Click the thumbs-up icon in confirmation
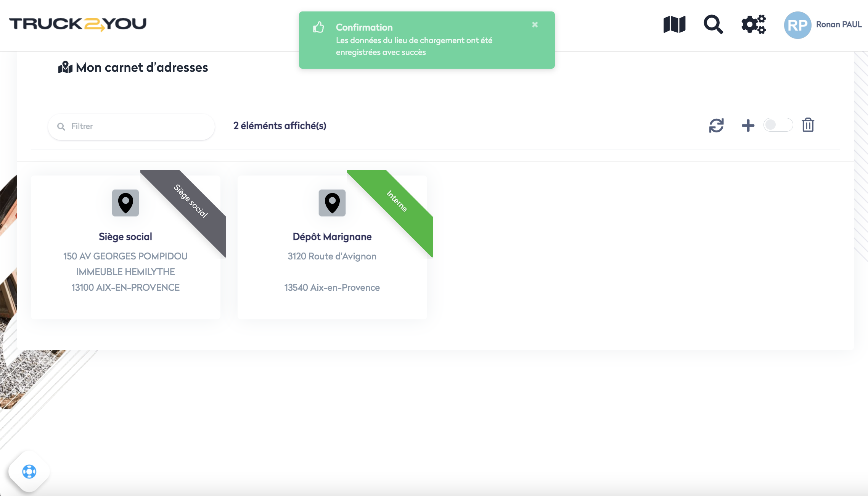Viewport: 868px width, 496px height. pos(318,27)
